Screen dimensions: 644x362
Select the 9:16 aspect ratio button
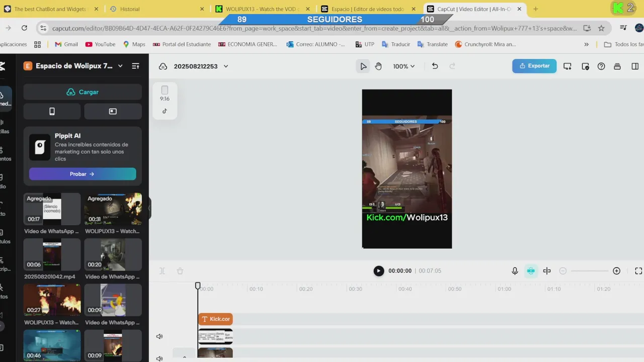click(x=165, y=94)
